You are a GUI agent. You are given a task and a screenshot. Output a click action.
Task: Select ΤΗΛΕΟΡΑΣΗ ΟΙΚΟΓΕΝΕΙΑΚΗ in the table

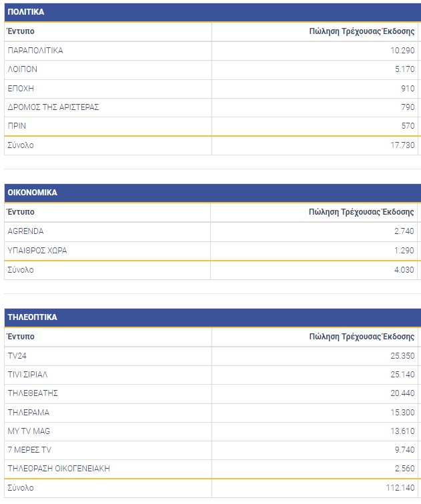[59, 469]
